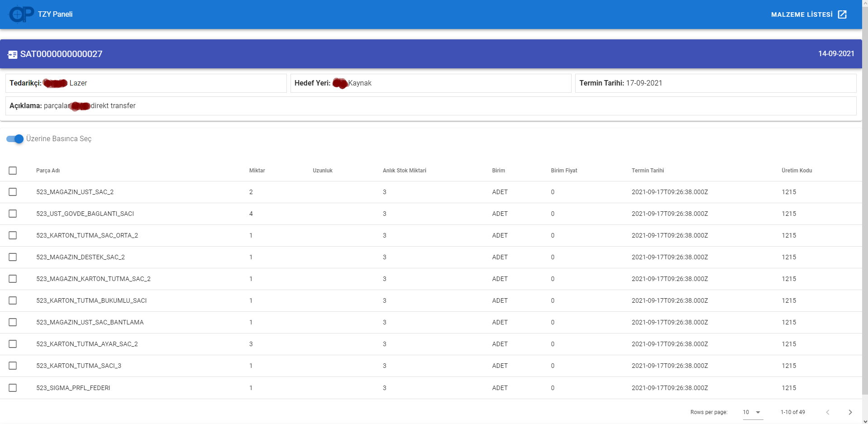Tick the select-all checkbox in table header
The width and height of the screenshot is (868, 424).
[x=13, y=171]
